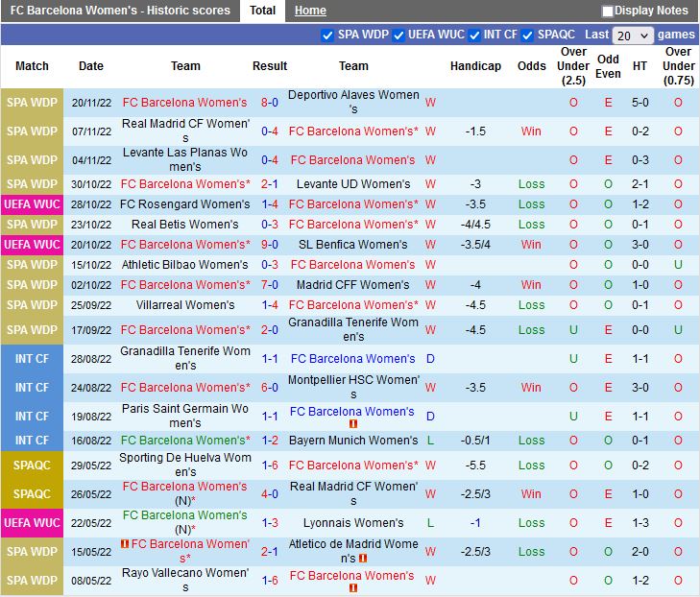The height and width of the screenshot is (597, 700).
Task: Open the 8-0 score from 20/11/22
Action: coord(269,103)
